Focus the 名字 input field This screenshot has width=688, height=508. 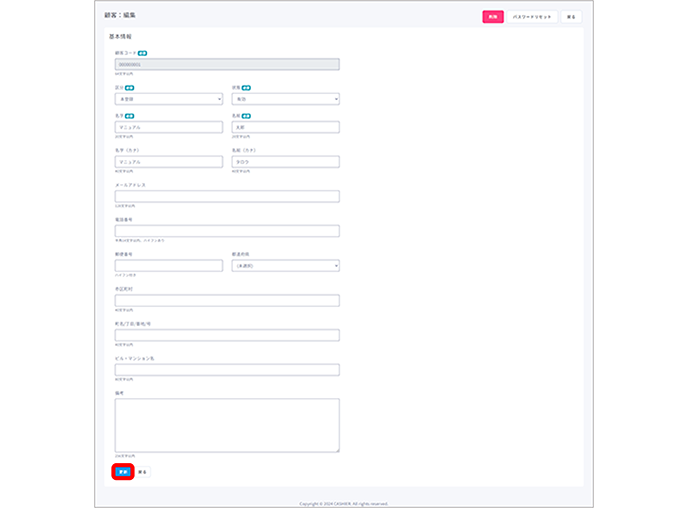pos(168,127)
